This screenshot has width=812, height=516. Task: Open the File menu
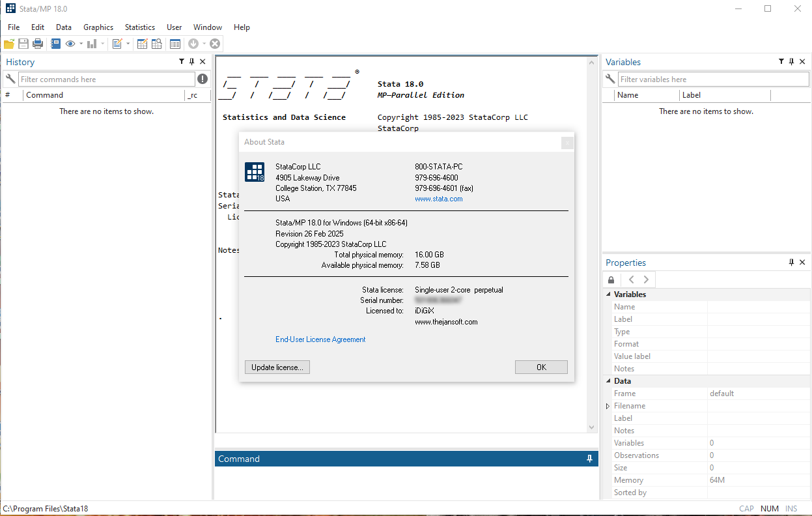pos(14,27)
